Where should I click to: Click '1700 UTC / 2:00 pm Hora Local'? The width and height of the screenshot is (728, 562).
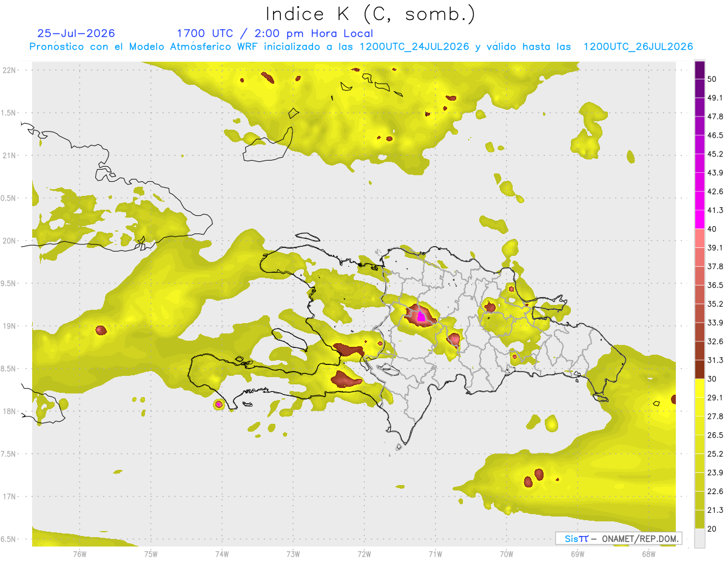pyautogui.click(x=275, y=33)
